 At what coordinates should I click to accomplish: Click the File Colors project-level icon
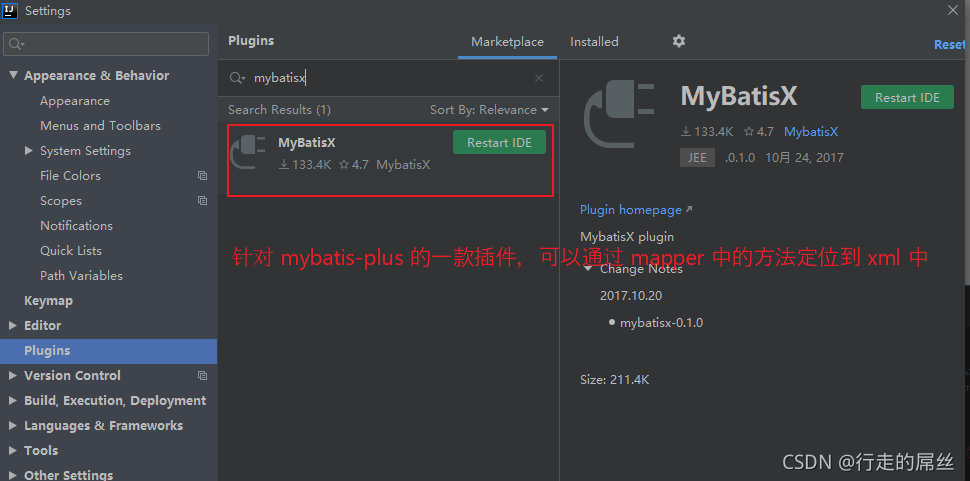[x=202, y=176]
